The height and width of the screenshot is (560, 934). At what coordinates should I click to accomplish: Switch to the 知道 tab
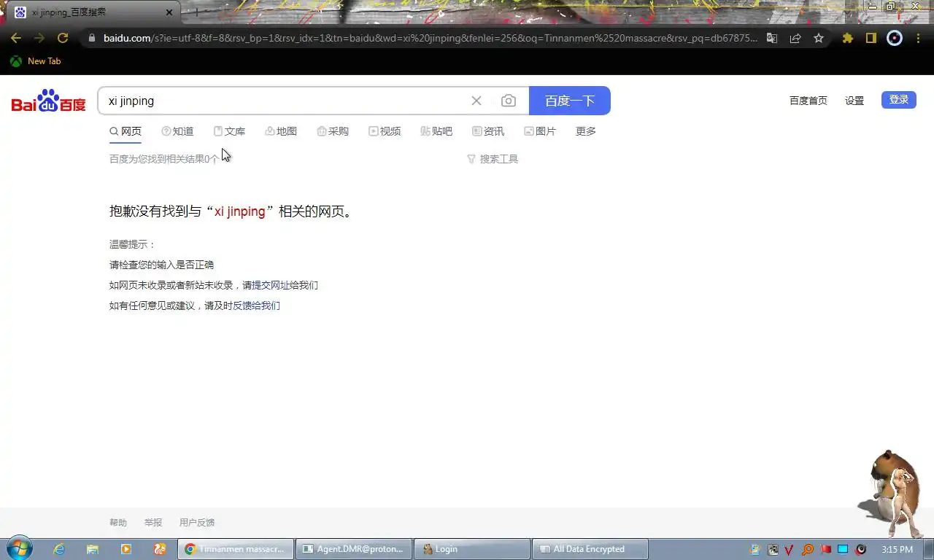pos(177,131)
